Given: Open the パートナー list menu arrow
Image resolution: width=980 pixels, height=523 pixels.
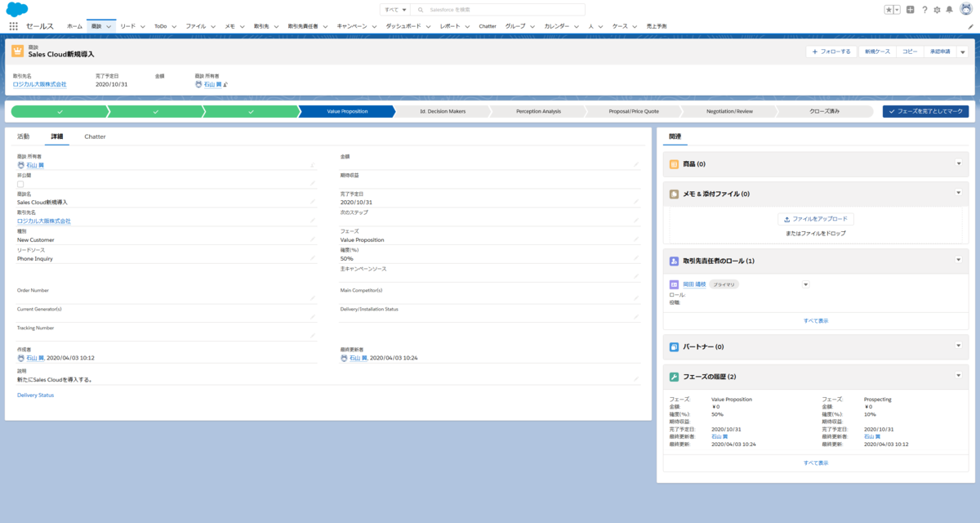Looking at the screenshot, I should click(959, 346).
